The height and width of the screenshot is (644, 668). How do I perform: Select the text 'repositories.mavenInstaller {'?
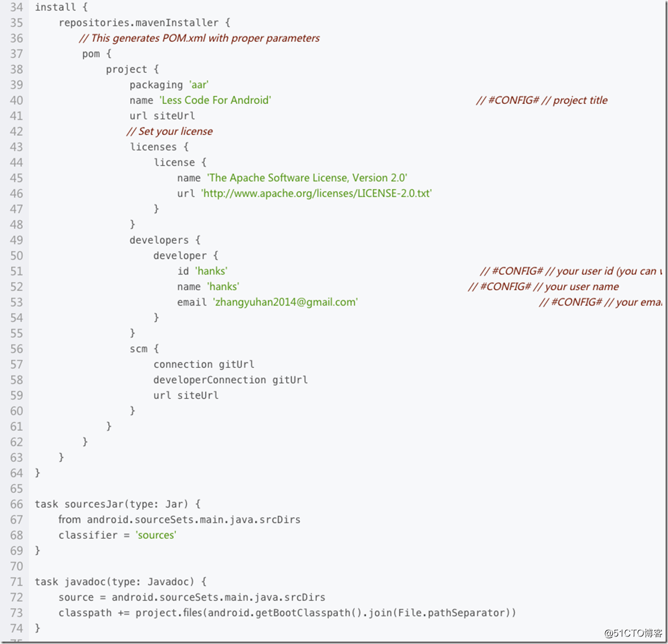145,22
